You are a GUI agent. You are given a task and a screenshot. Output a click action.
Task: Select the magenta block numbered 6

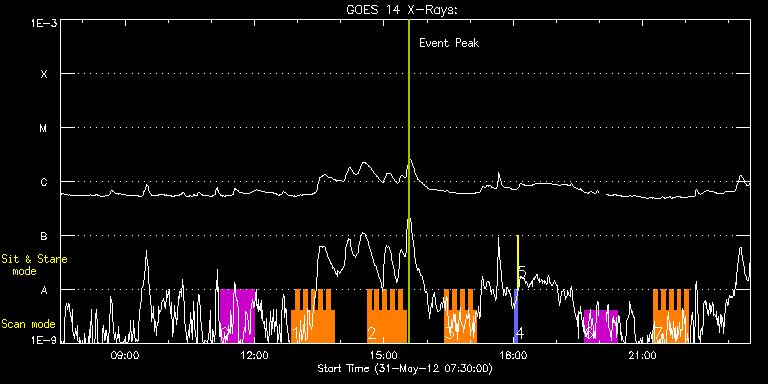(600, 326)
